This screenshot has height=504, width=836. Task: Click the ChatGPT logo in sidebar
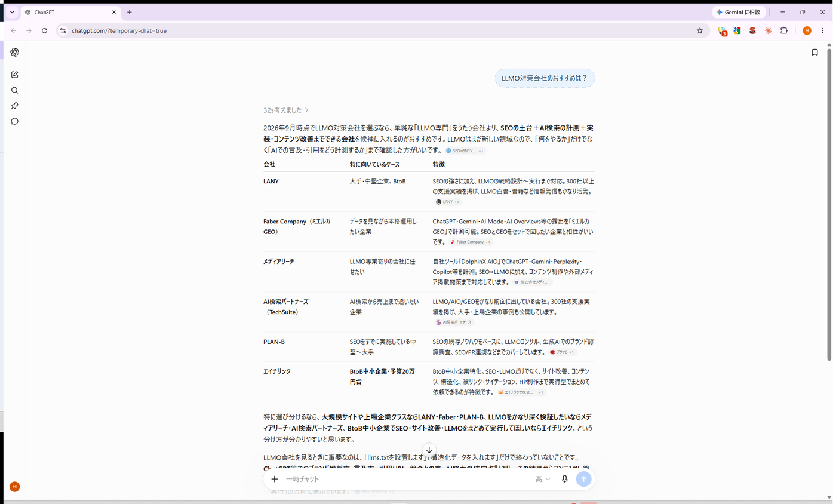point(14,53)
